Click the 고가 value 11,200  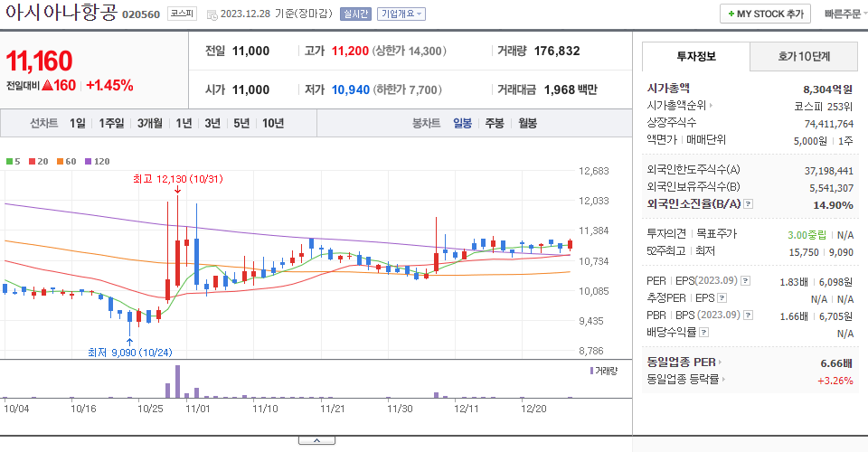click(x=350, y=51)
